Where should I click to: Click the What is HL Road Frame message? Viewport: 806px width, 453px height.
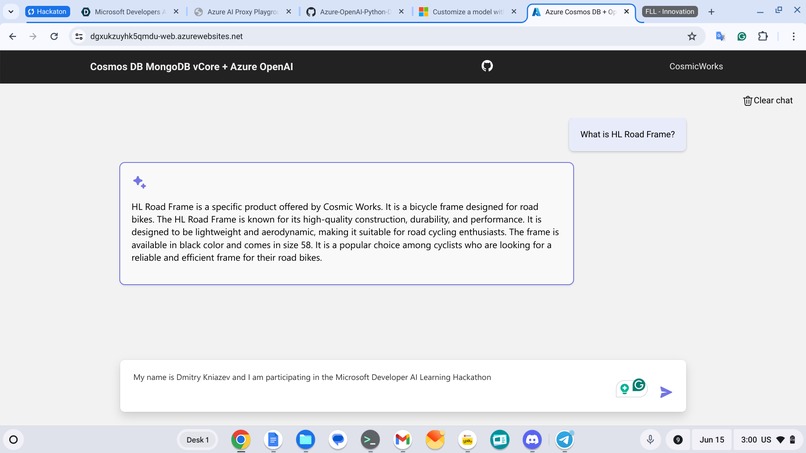coord(627,135)
